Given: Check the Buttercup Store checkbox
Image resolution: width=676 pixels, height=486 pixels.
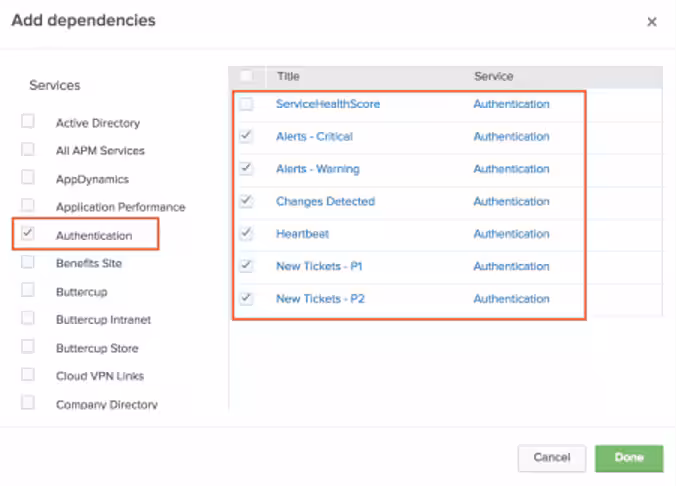Looking at the screenshot, I should [x=28, y=347].
